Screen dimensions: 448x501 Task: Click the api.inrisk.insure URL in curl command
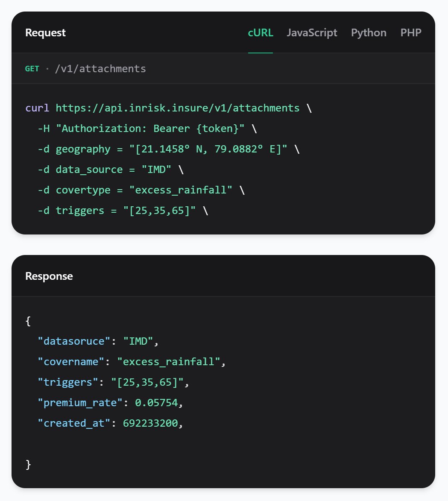coord(178,108)
